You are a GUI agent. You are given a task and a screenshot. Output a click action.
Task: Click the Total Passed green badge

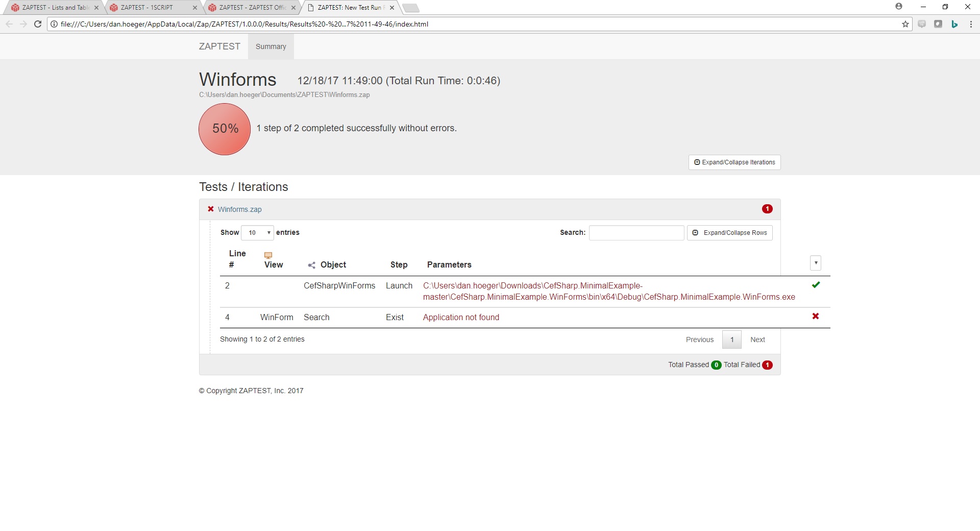[x=716, y=365]
